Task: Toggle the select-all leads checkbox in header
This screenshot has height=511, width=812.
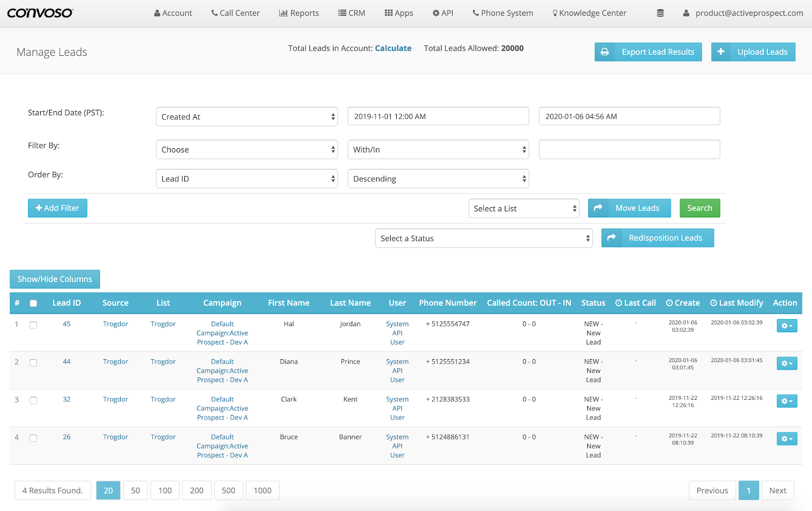Action: point(33,303)
